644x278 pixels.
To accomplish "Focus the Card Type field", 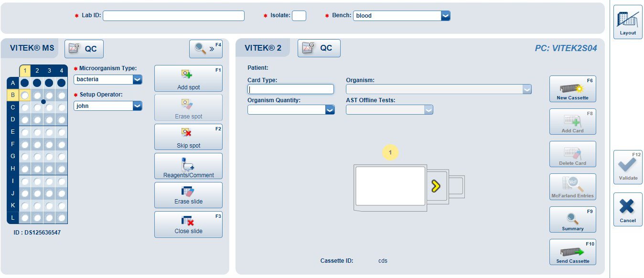I will [x=290, y=89].
